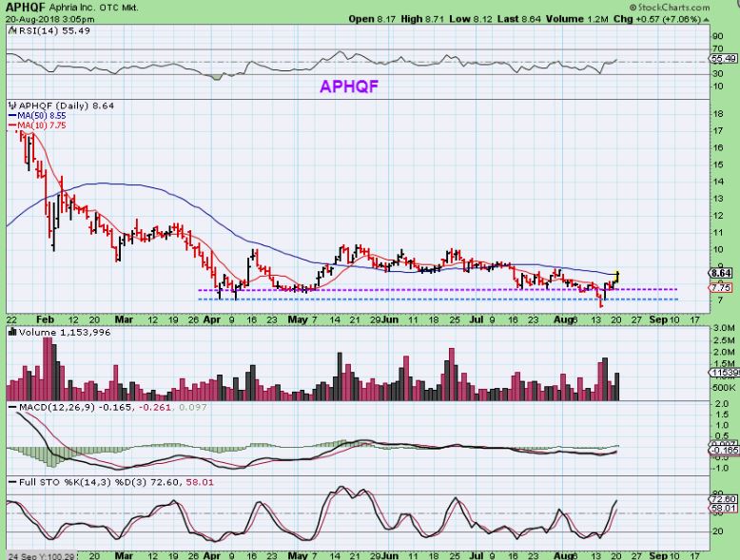
Task: Click the 18 label on the price axis
Action: click(718, 114)
